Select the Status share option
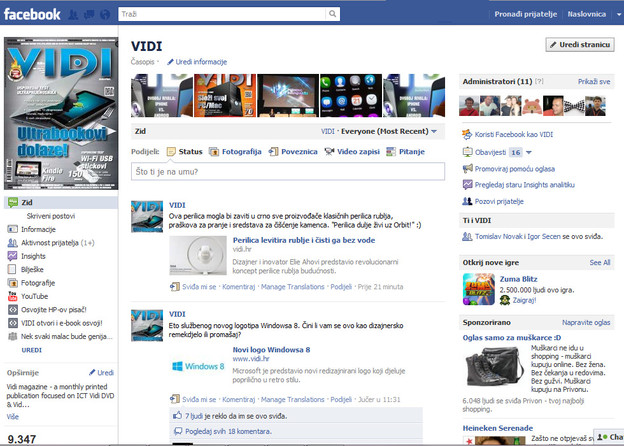The width and height of the screenshot is (624, 446). 185,152
